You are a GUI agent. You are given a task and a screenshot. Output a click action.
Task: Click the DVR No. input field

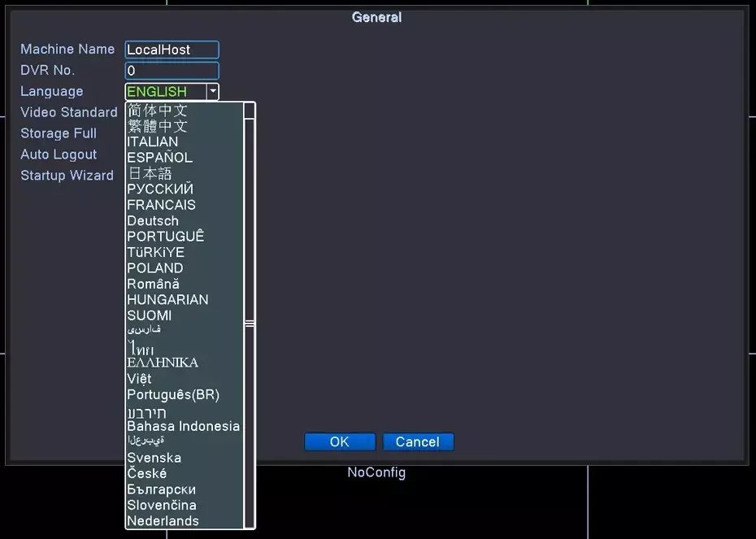tap(172, 71)
